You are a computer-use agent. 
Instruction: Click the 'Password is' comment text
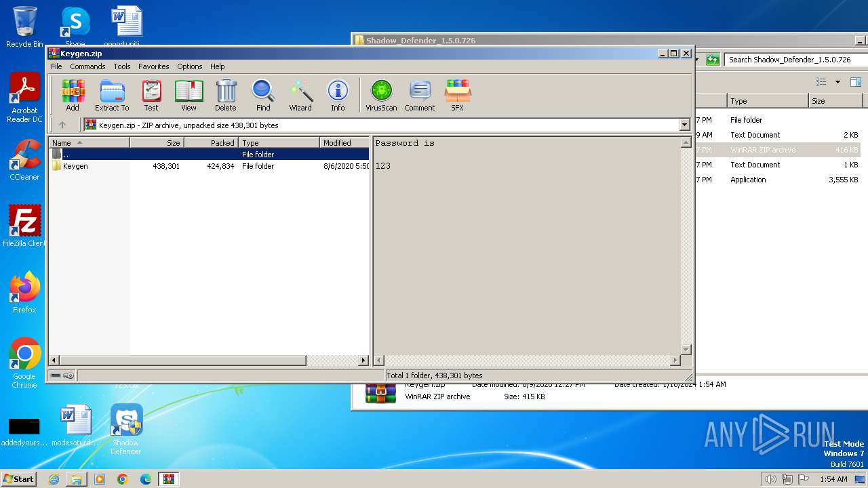click(405, 143)
